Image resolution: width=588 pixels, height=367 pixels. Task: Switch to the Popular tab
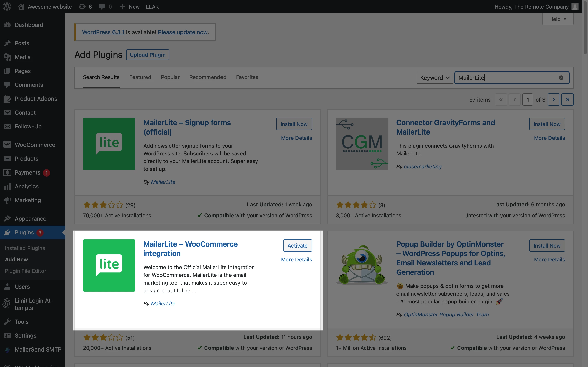tap(170, 77)
